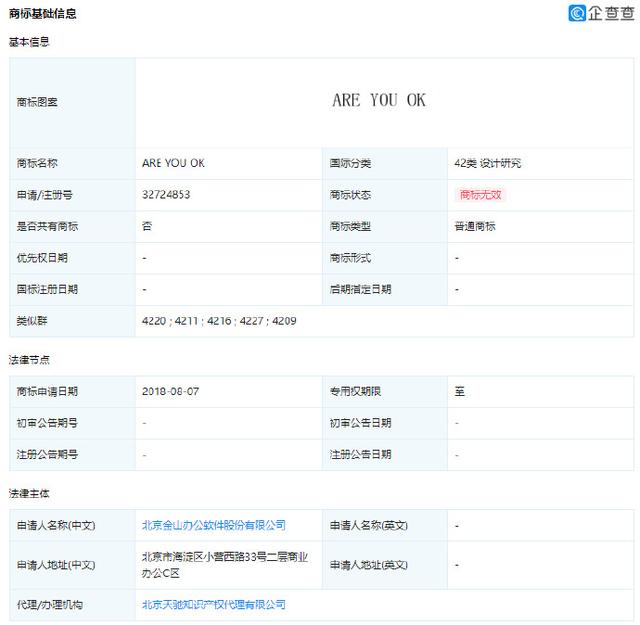Click the ARE YOU OK trademark image
This screenshot has width=640, height=625.
click(379, 100)
